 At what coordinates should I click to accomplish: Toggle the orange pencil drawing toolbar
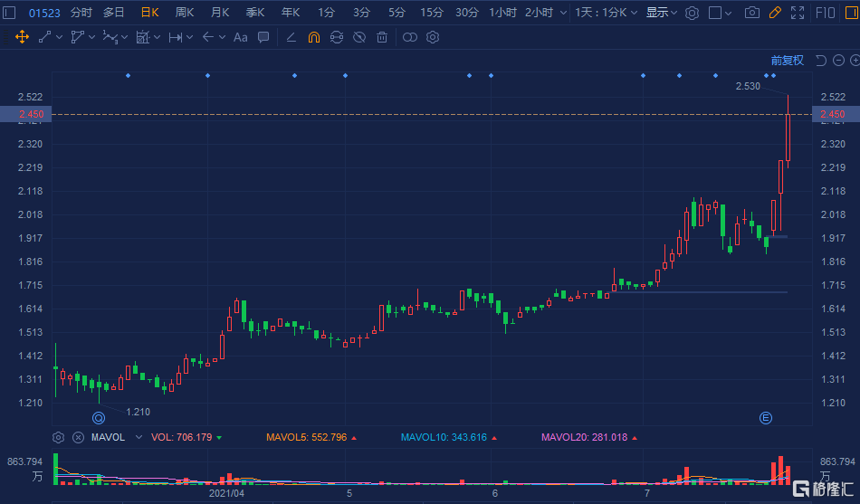click(x=775, y=13)
